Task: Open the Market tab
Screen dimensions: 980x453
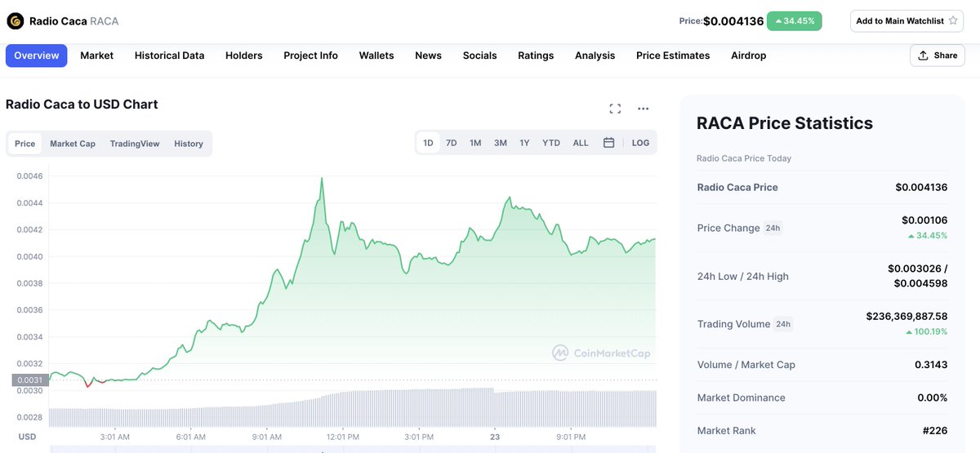Action: point(96,56)
